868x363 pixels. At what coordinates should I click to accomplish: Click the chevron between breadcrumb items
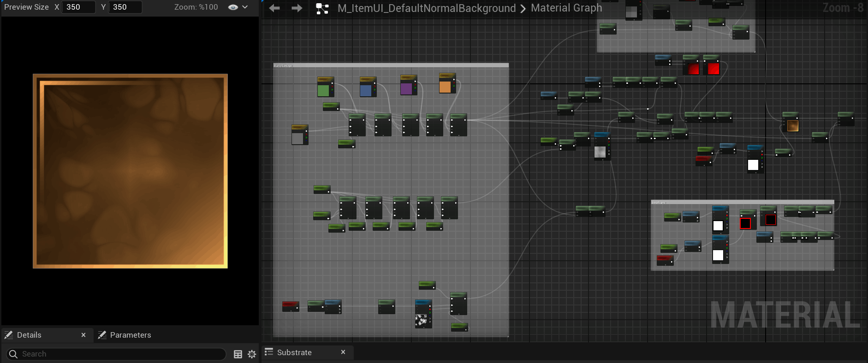coord(523,9)
